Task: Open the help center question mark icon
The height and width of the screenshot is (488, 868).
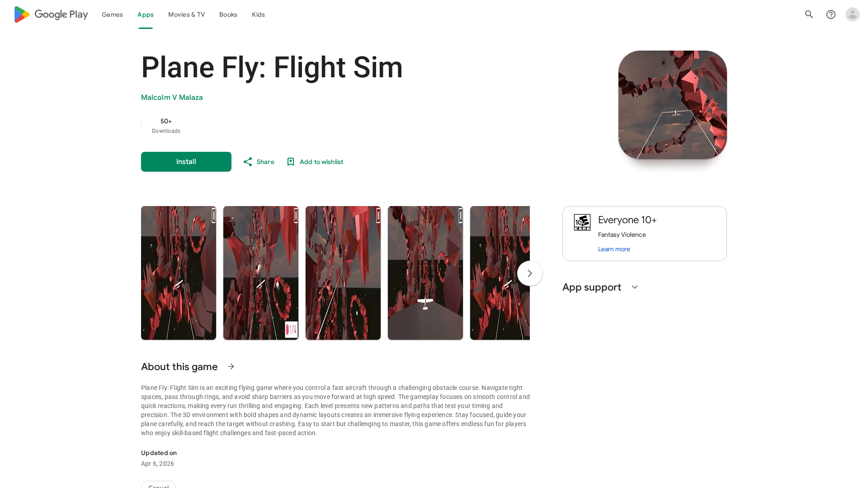Action: 831,14
